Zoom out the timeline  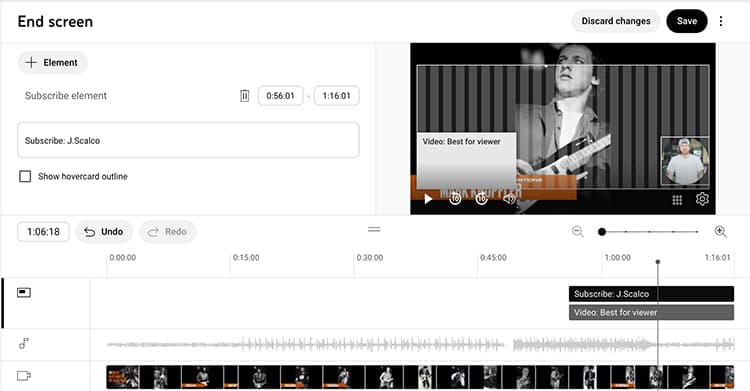click(x=578, y=232)
